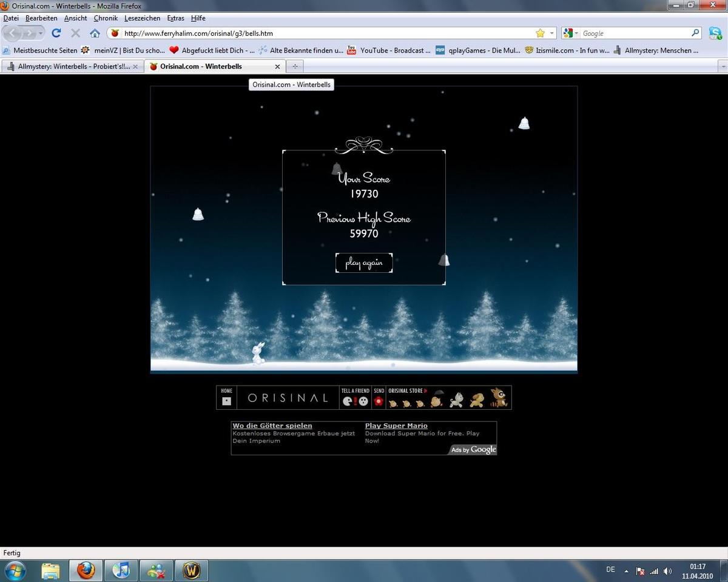
Task: Close the Allmystery Winterbells tab
Action: pos(135,67)
